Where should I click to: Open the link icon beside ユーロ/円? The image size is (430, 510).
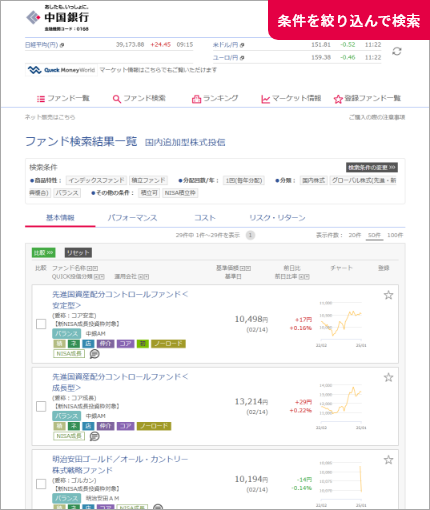click(x=242, y=58)
